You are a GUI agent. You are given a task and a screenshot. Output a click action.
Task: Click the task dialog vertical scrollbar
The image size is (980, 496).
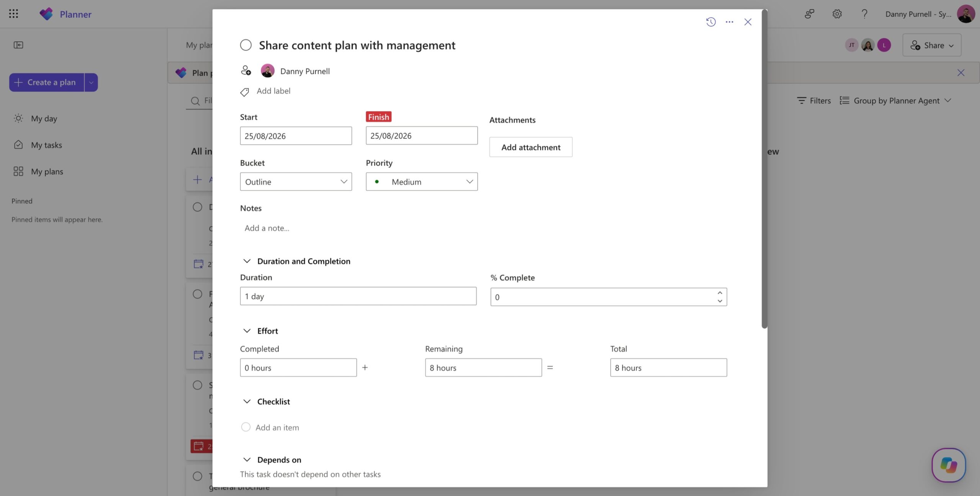click(x=764, y=169)
